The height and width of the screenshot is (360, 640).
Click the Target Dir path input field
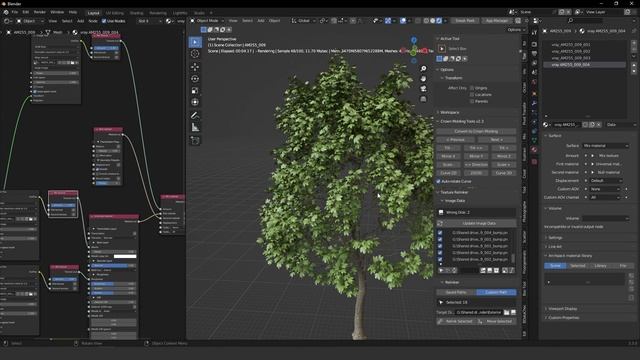(478, 312)
